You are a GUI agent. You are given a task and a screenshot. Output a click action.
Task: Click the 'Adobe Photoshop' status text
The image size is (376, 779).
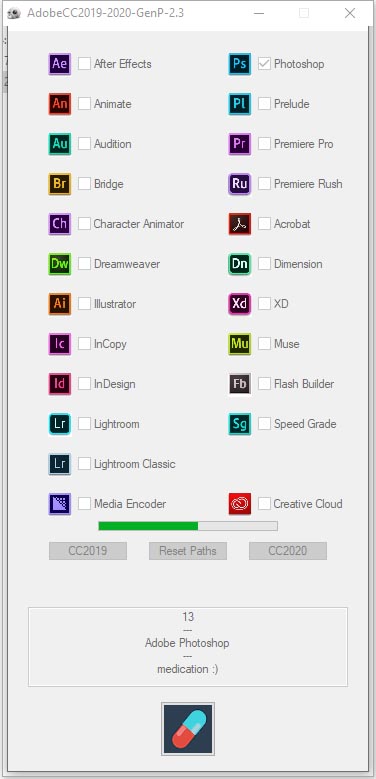[187, 643]
